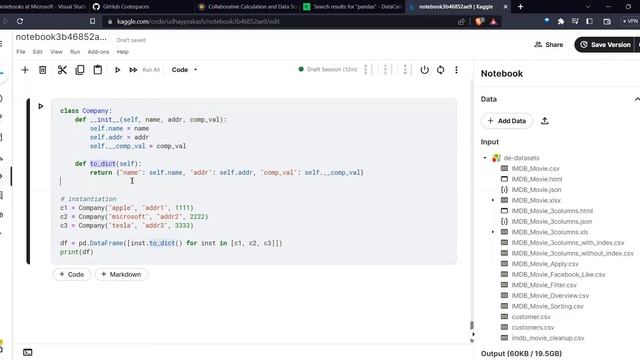Expand IMDB_Movie_3columns.xls sheets
Screen dimensions: 640x360
point(493,232)
